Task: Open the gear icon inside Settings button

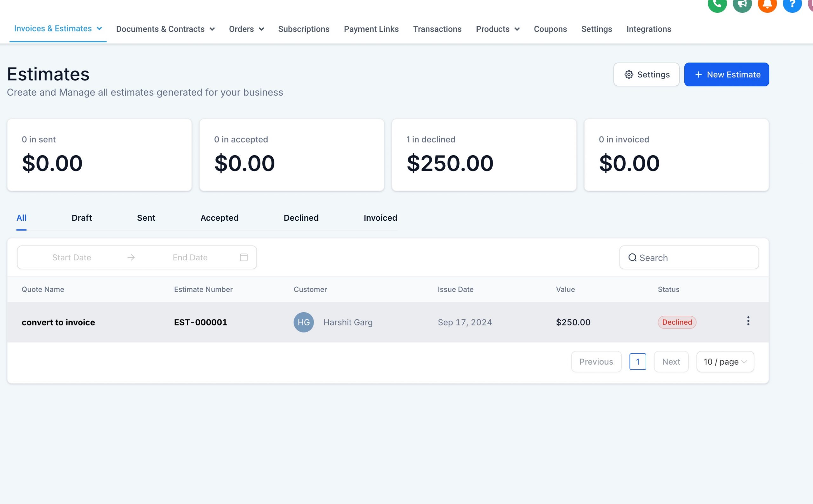Action: click(629, 74)
